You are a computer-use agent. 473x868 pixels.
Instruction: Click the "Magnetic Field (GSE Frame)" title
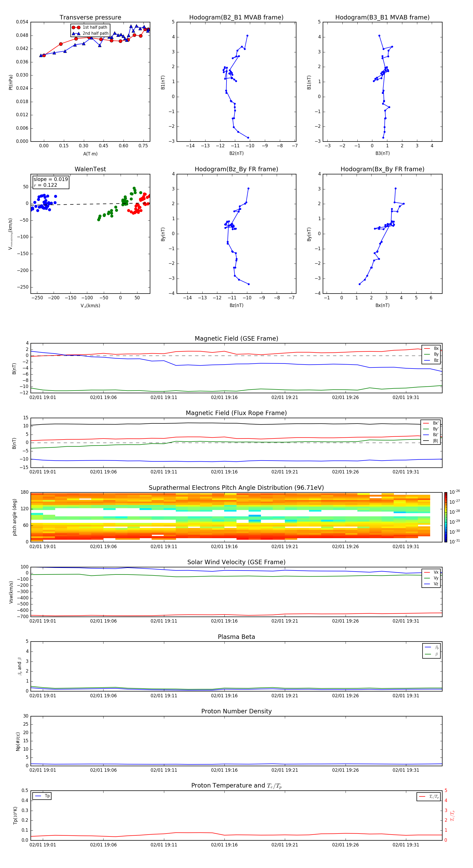[x=236, y=339]
